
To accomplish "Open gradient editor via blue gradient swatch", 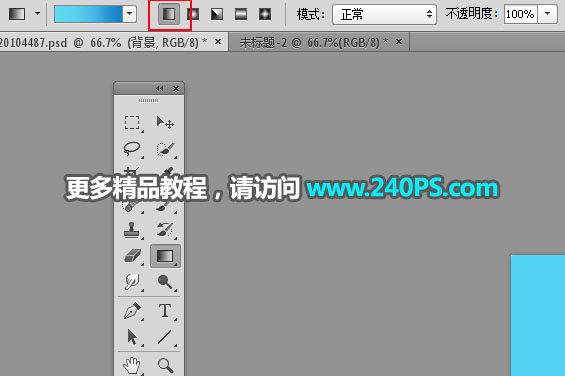I will pos(88,14).
